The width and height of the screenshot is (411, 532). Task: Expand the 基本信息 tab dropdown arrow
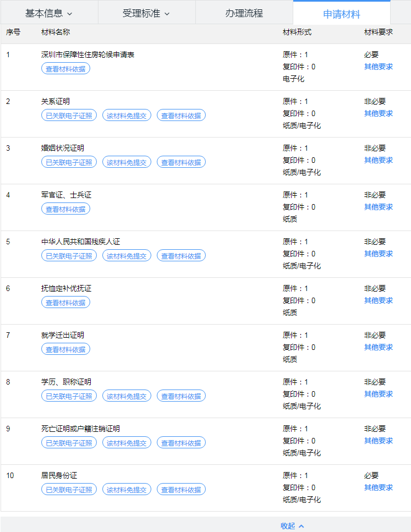[x=69, y=14]
